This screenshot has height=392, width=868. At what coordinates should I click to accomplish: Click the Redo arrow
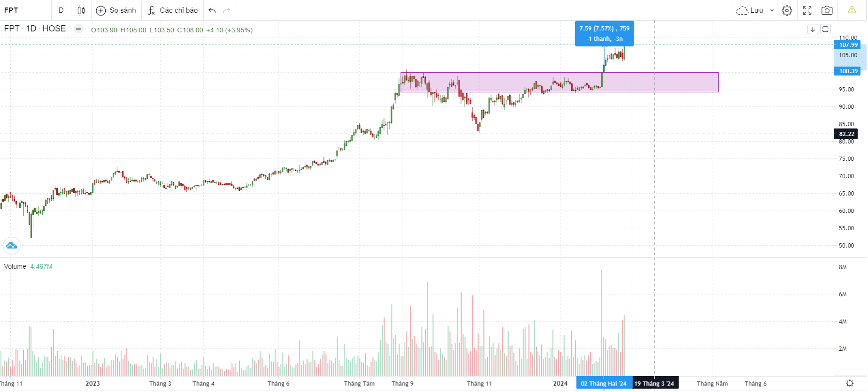(x=227, y=10)
